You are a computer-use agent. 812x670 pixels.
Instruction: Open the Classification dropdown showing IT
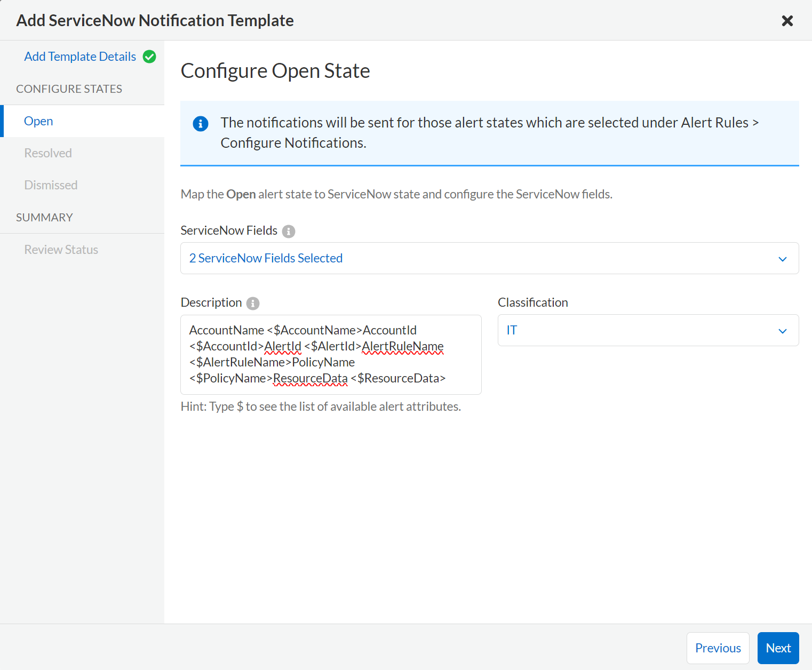648,330
